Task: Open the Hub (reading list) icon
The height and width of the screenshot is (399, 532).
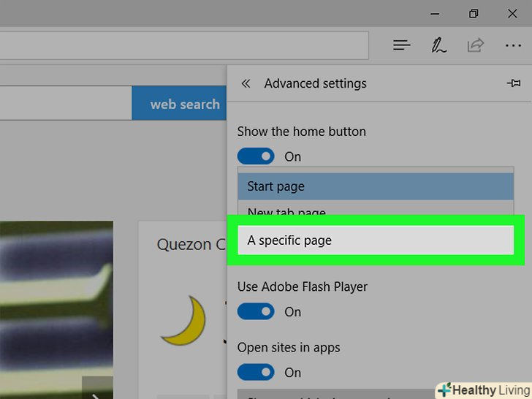Action: pyautogui.click(x=402, y=45)
